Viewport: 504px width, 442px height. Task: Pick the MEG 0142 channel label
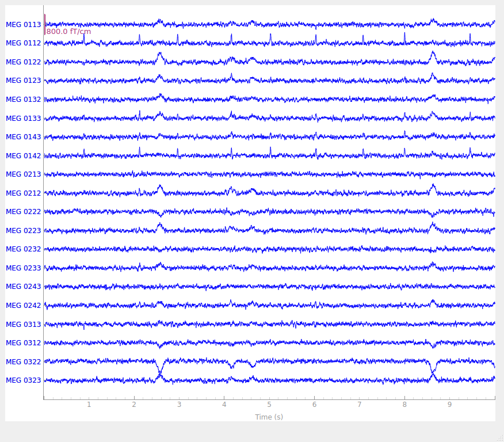(x=24, y=155)
